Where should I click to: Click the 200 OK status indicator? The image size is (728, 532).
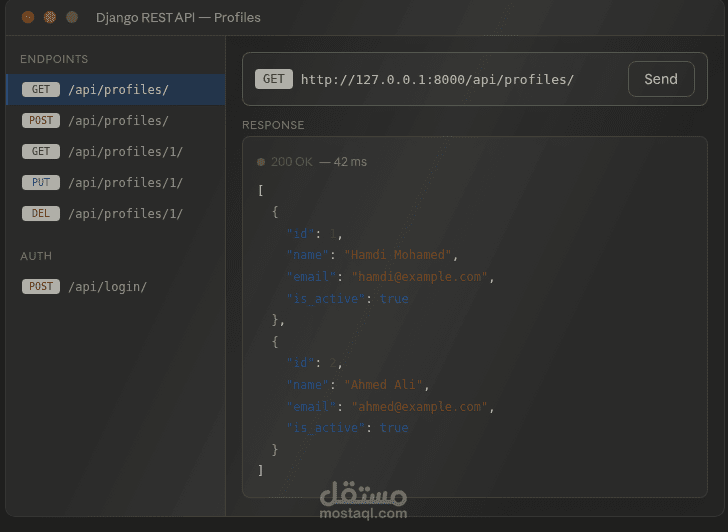click(x=285, y=162)
